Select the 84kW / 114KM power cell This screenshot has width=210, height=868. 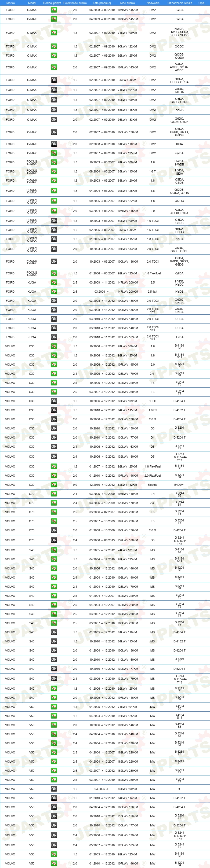(x=127, y=798)
